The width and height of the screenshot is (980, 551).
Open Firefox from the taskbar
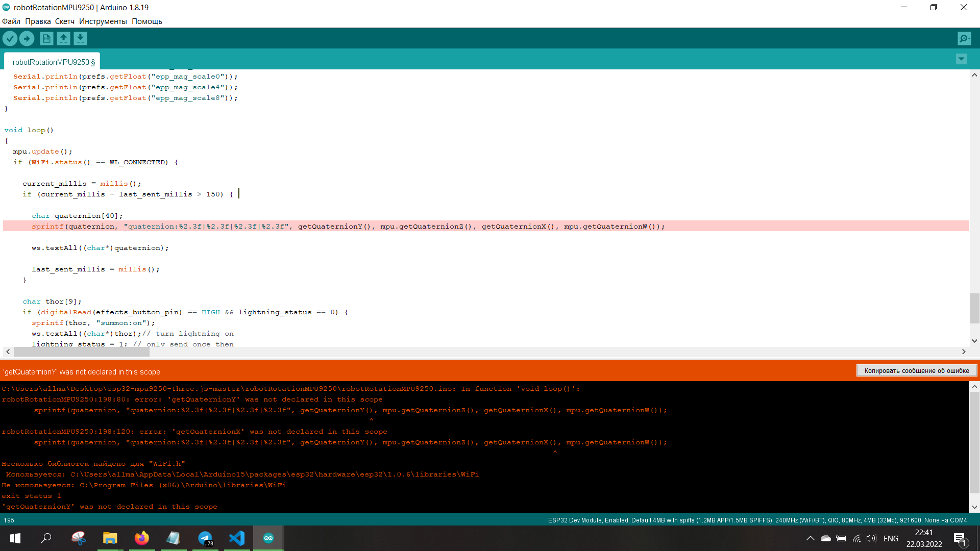(x=141, y=538)
